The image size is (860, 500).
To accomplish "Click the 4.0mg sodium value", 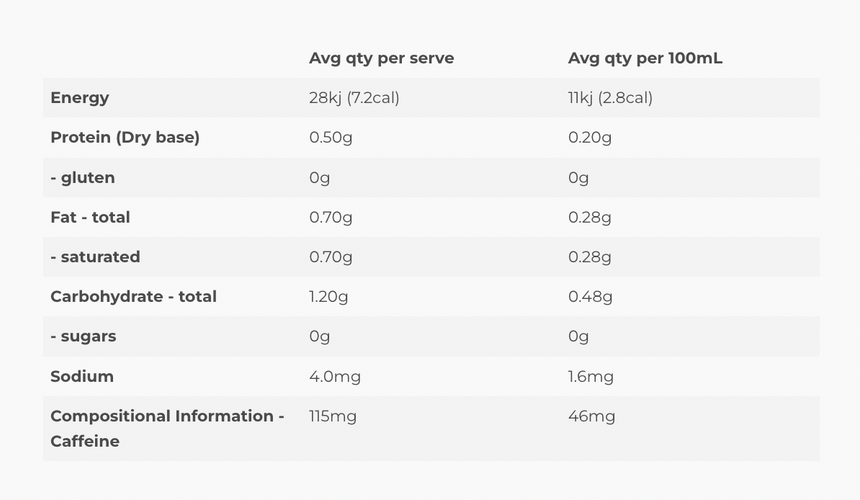I will 335,377.
